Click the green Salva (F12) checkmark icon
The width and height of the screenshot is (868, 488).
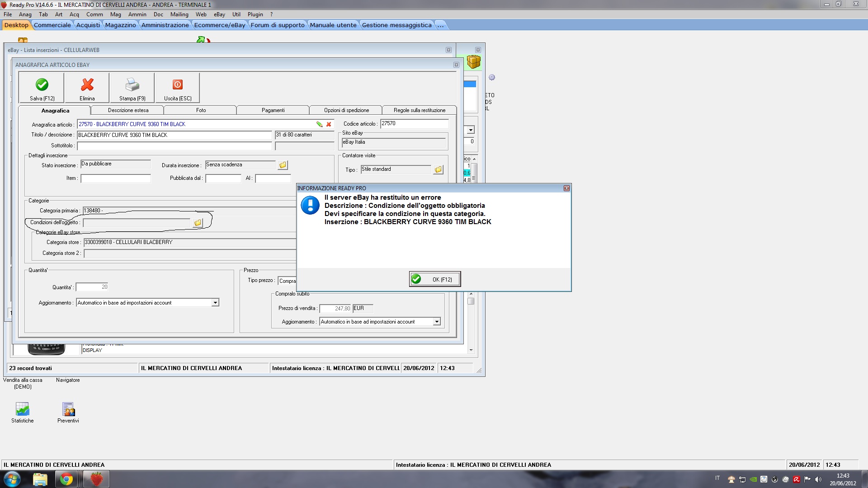tap(42, 85)
